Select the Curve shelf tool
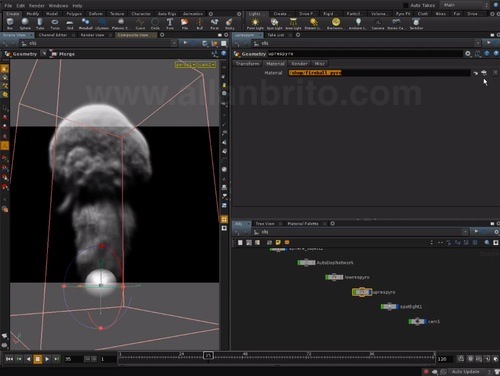Screen dimensions: 500x376 [x=140, y=23]
